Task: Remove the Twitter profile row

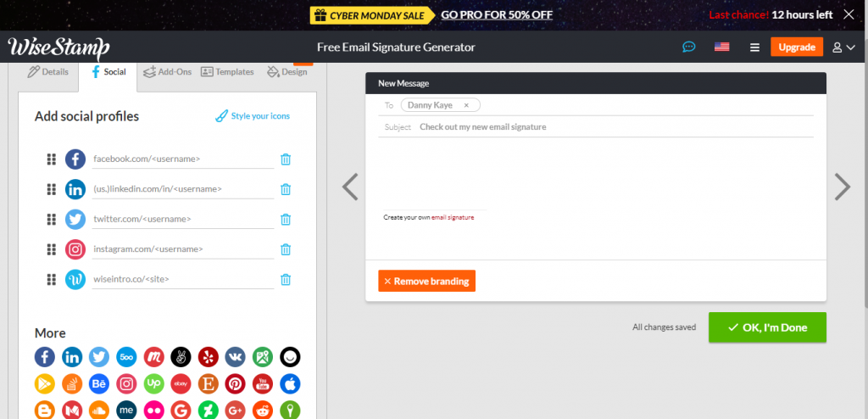Action: point(286,220)
